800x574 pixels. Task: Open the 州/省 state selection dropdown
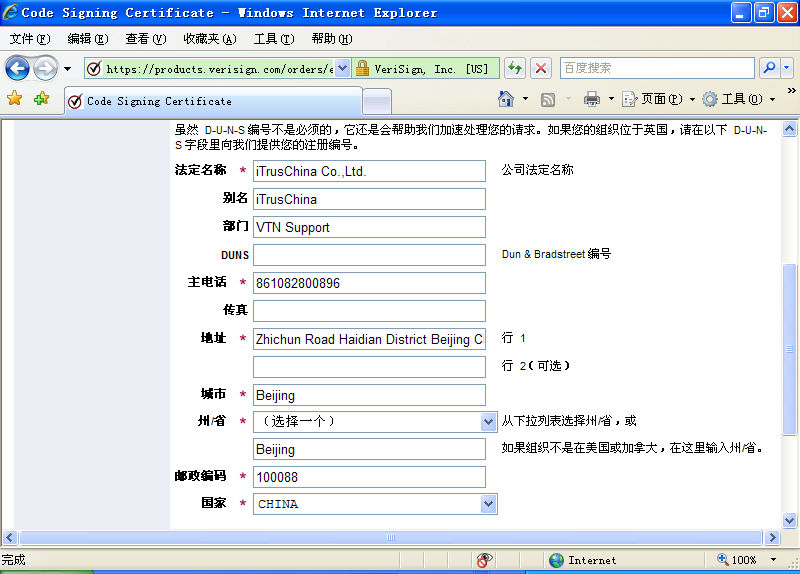point(488,422)
